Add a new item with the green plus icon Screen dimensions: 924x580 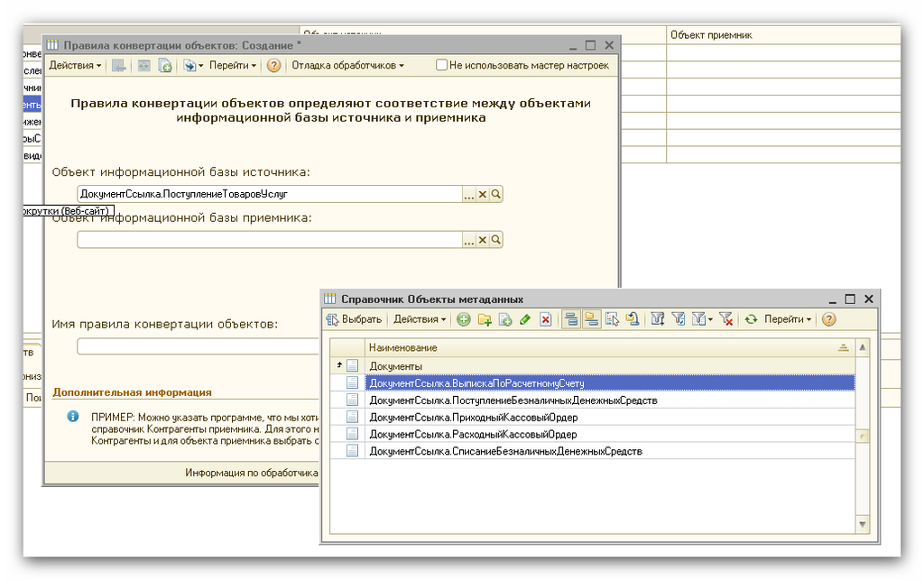coord(464,319)
